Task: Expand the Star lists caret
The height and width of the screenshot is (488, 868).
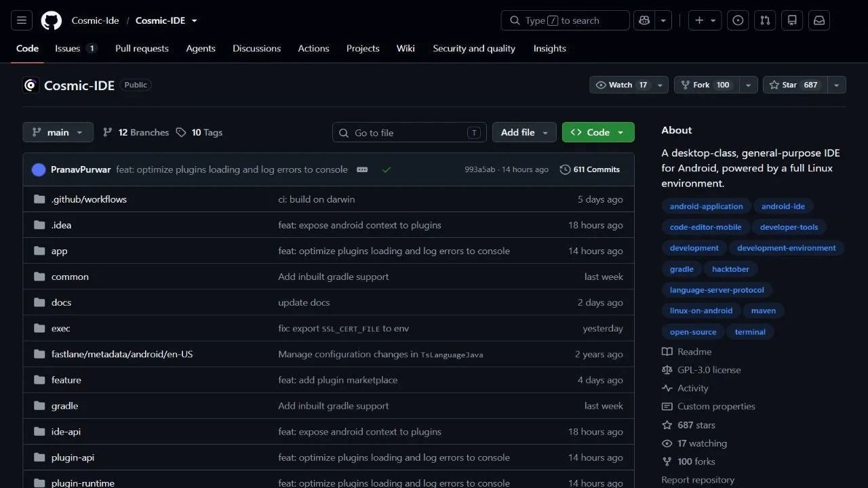Action: click(837, 85)
